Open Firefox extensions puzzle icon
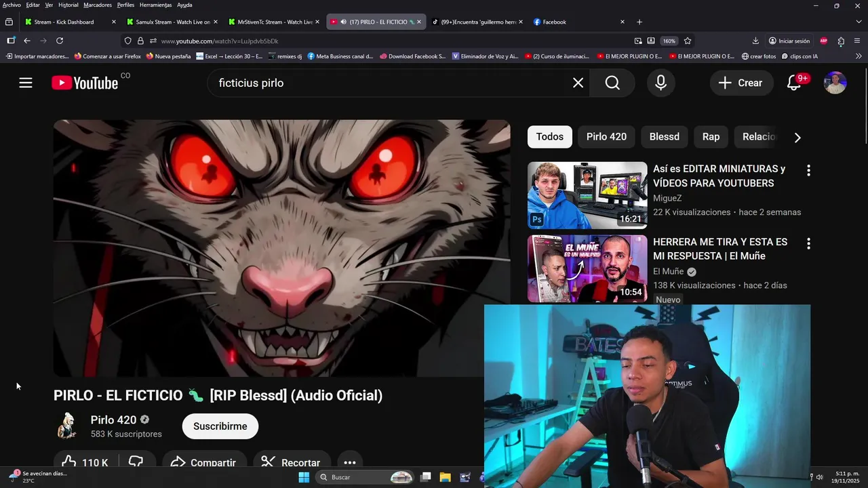Screen dimensions: 868x488 (841, 41)
